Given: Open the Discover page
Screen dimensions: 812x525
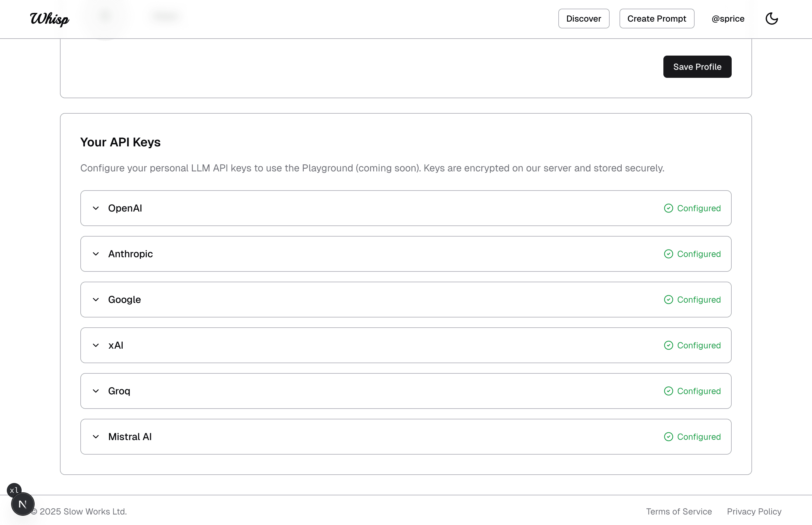Looking at the screenshot, I should tap(583, 19).
